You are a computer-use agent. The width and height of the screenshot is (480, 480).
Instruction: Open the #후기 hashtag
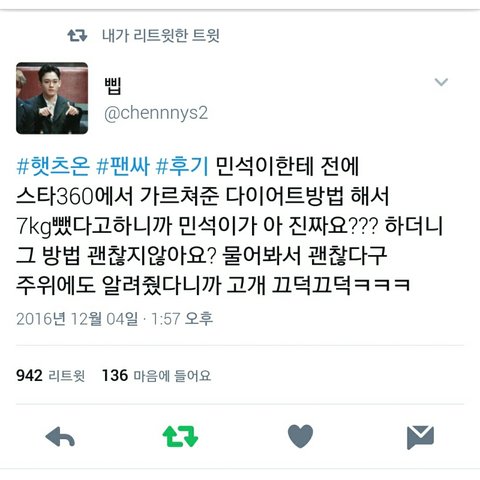tap(182, 166)
